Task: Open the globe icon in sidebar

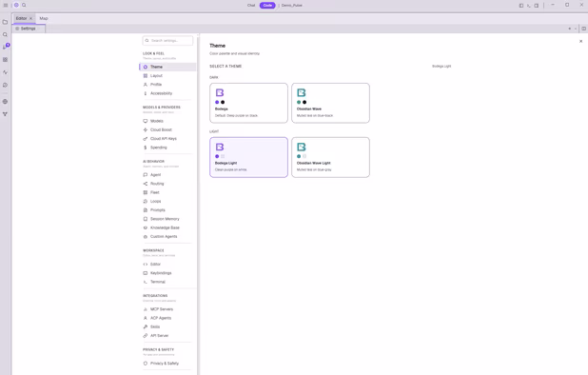Action: 6,102
